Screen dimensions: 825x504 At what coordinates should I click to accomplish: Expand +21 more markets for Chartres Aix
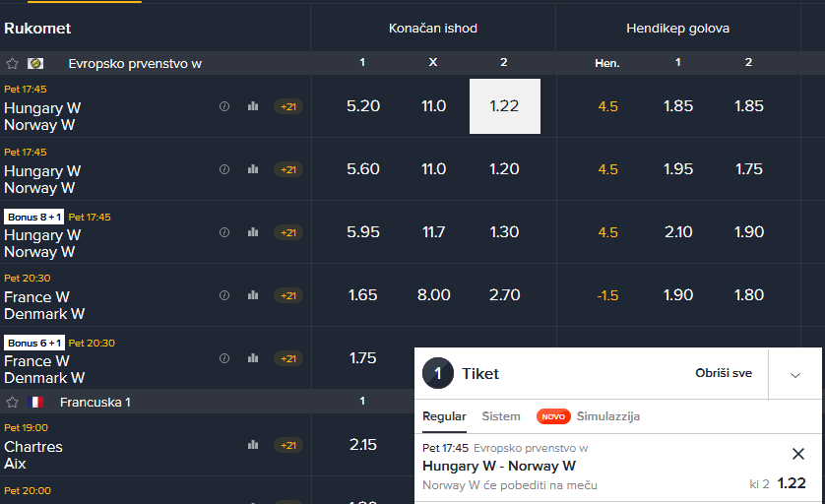[288, 445]
